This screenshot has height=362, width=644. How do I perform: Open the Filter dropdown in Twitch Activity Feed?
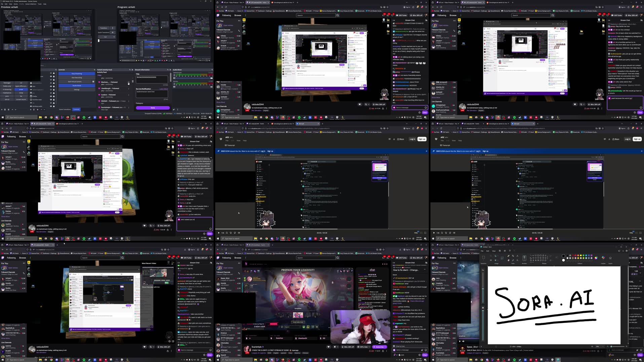pos(100,75)
